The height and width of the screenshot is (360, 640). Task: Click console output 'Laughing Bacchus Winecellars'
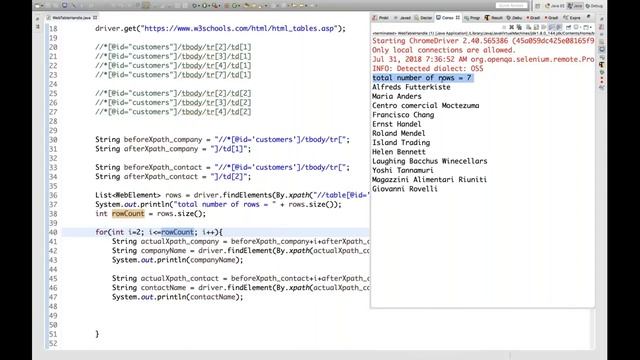pyautogui.click(x=429, y=161)
